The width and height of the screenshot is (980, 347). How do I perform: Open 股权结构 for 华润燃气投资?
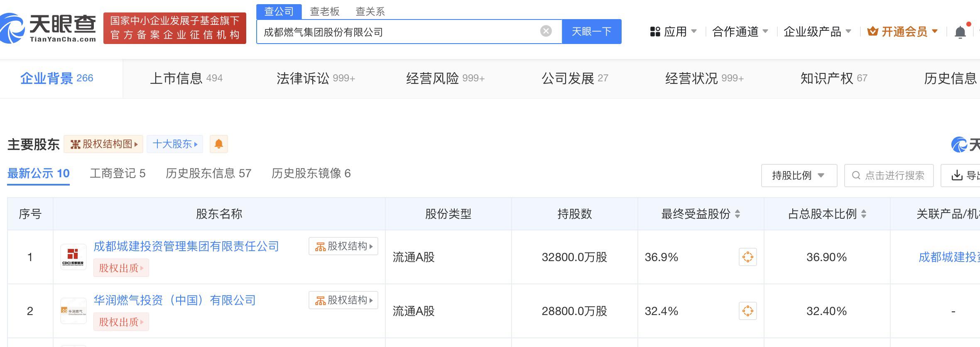[343, 300]
